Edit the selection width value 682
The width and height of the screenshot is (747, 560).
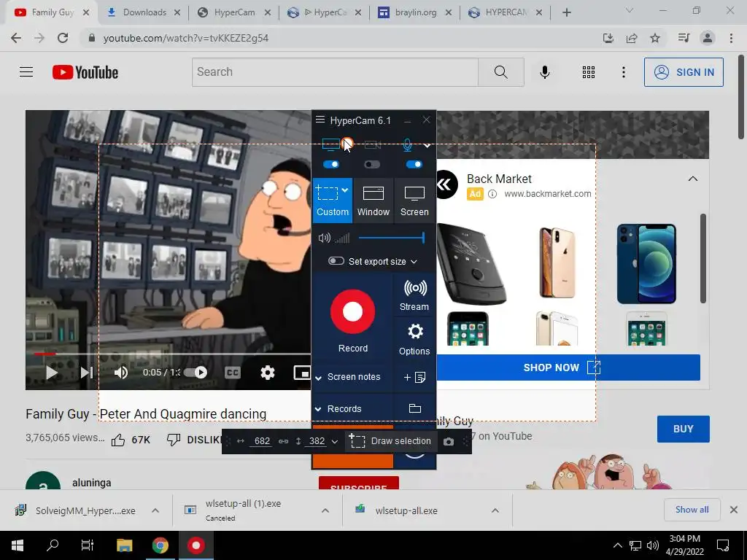pyautogui.click(x=262, y=441)
